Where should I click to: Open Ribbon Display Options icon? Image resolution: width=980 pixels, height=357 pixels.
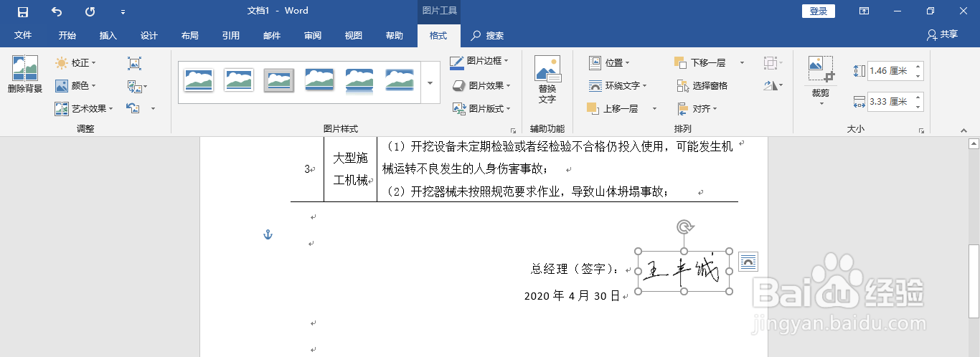pyautogui.click(x=864, y=11)
